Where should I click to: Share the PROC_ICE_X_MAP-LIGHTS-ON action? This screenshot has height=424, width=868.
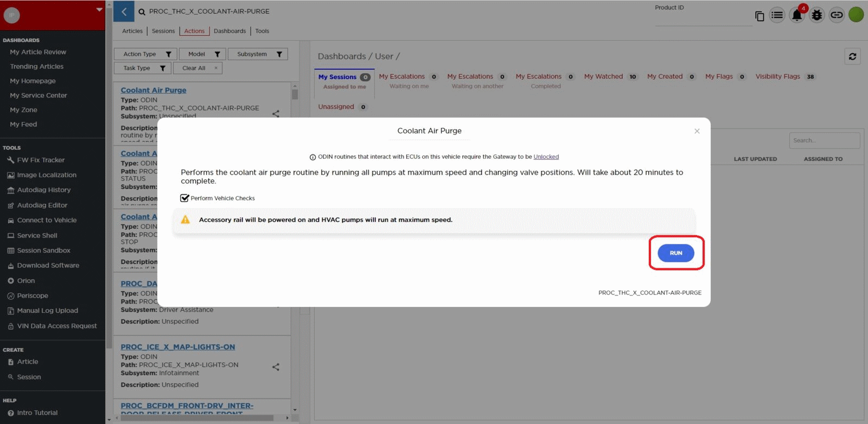click(276, 367)
